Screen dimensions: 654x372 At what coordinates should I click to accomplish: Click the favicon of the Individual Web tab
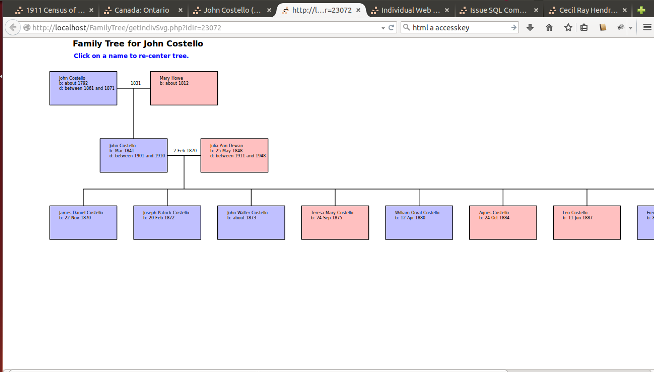pyautogui.click(x=375, y=10)
